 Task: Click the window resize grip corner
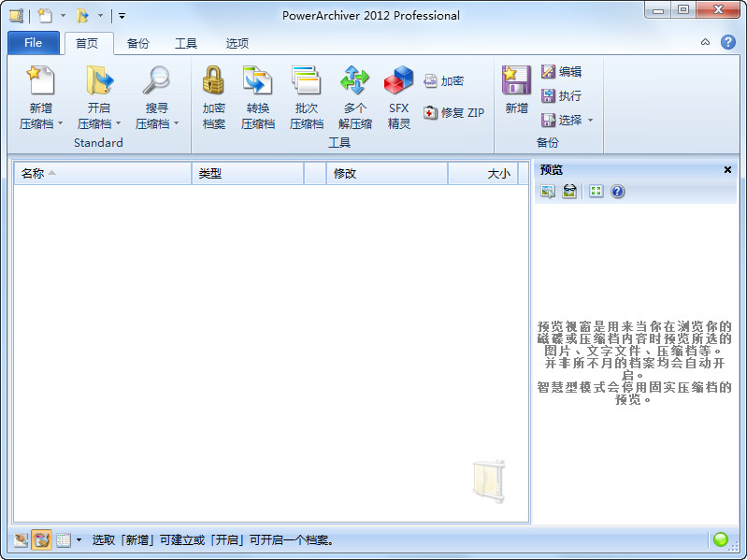tap(736, 547)
